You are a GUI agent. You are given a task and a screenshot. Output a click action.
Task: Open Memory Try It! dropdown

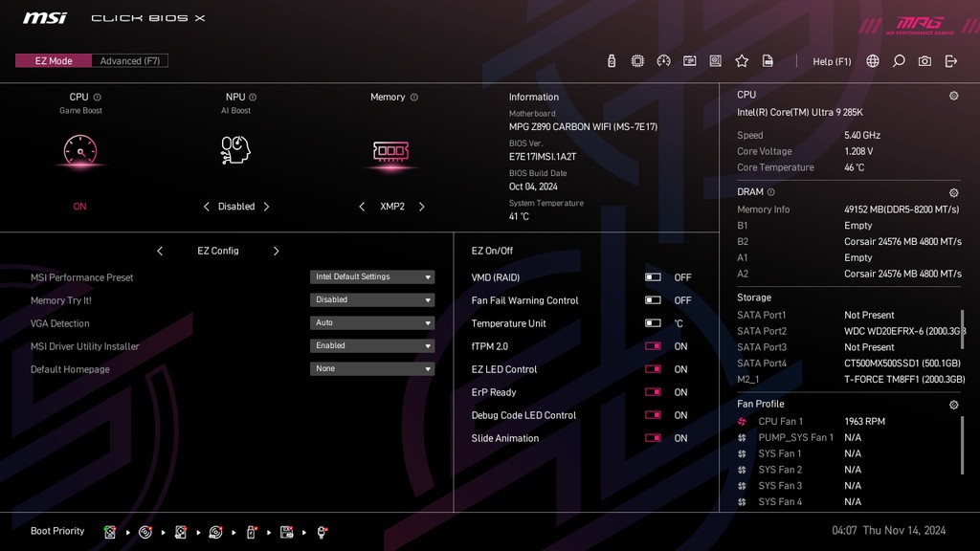pyautogui.click(x=372, y=299)
